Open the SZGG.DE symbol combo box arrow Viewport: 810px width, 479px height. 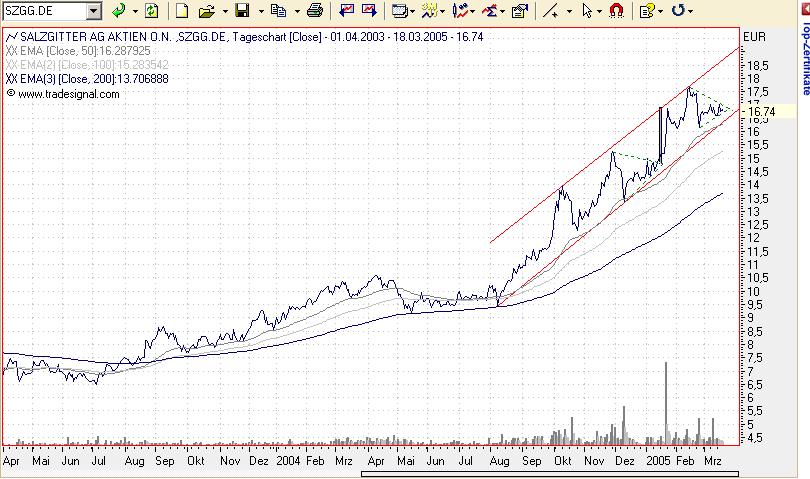click(94, 11)
